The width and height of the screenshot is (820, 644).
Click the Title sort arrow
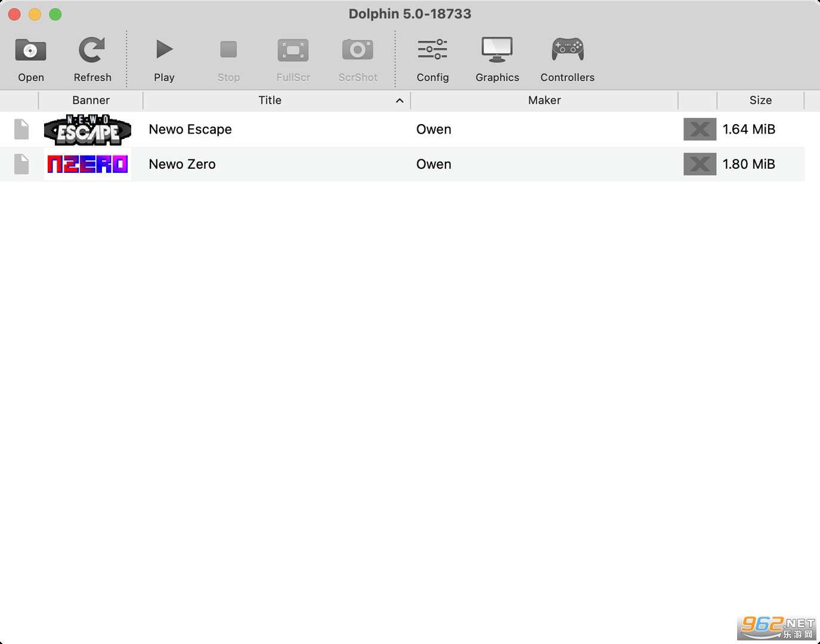pyautogui.click(x=400, y=101)
